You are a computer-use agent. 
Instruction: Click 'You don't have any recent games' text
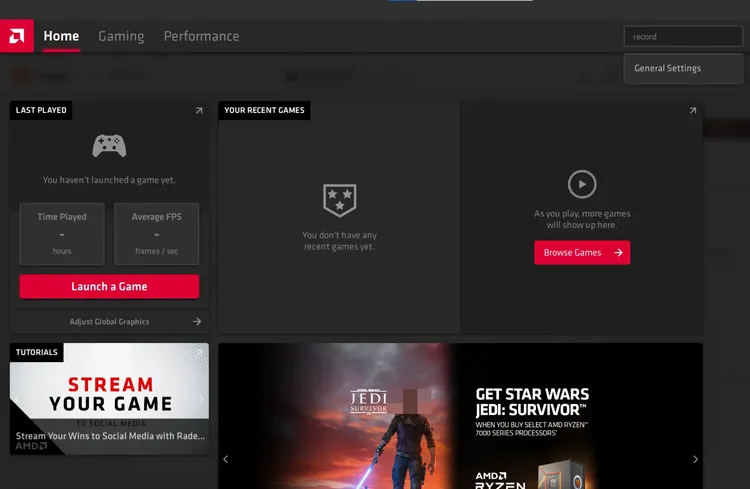340,241
